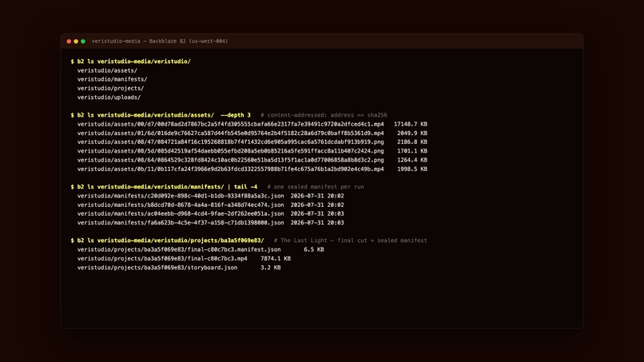
Task: Select the 'veristudio/manifests/' directory line
Action: (x=112, y=79)
